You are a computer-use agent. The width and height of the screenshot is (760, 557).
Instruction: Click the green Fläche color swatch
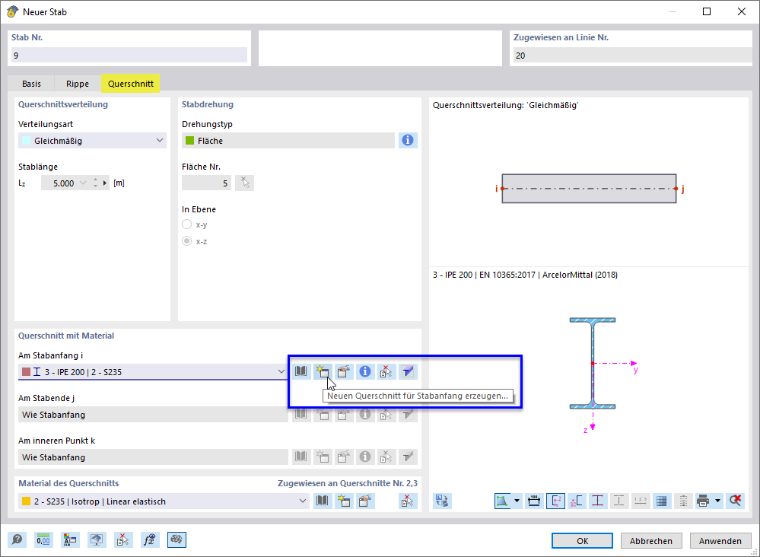[x=190, y=141]
